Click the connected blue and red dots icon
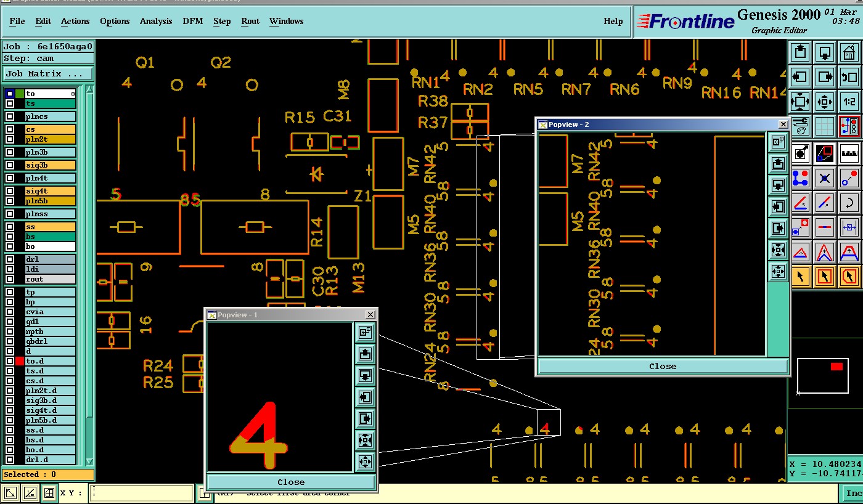863x504 pixels. (x=800, y=178)
